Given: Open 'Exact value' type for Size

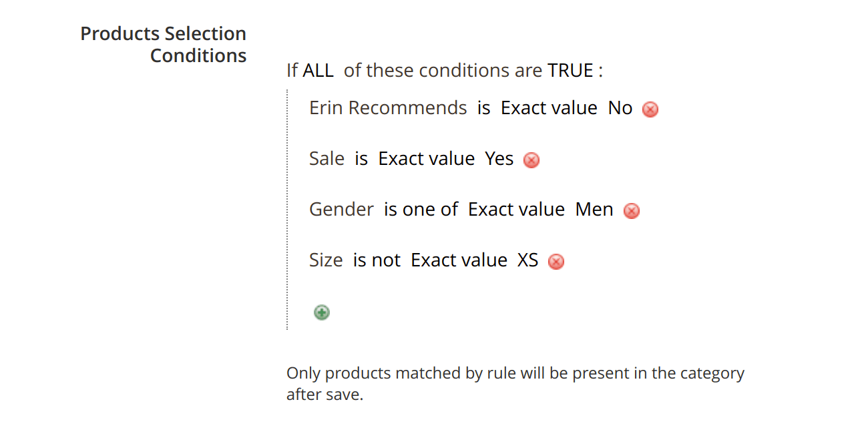Looking at the screenshot, I should pos(459,260).
